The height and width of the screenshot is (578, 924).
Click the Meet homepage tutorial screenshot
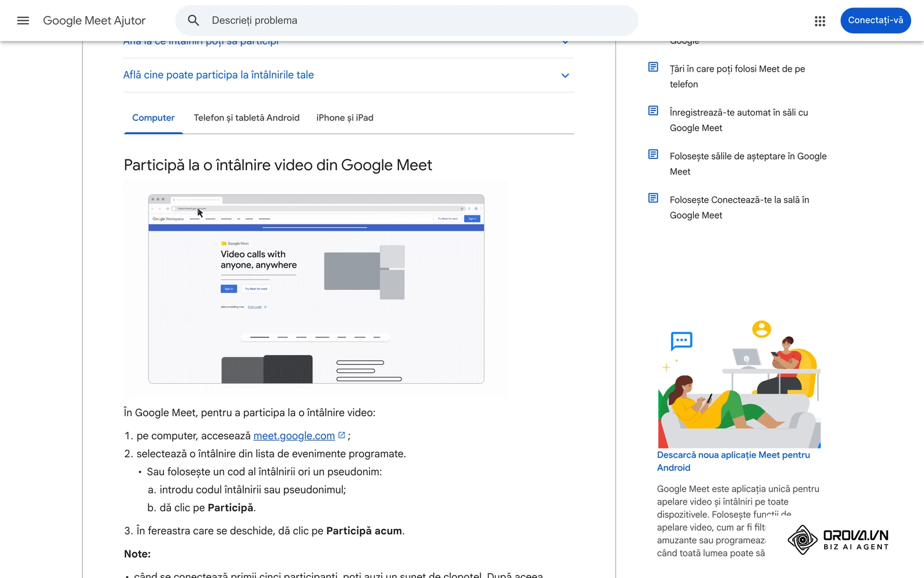coord(316,289)
